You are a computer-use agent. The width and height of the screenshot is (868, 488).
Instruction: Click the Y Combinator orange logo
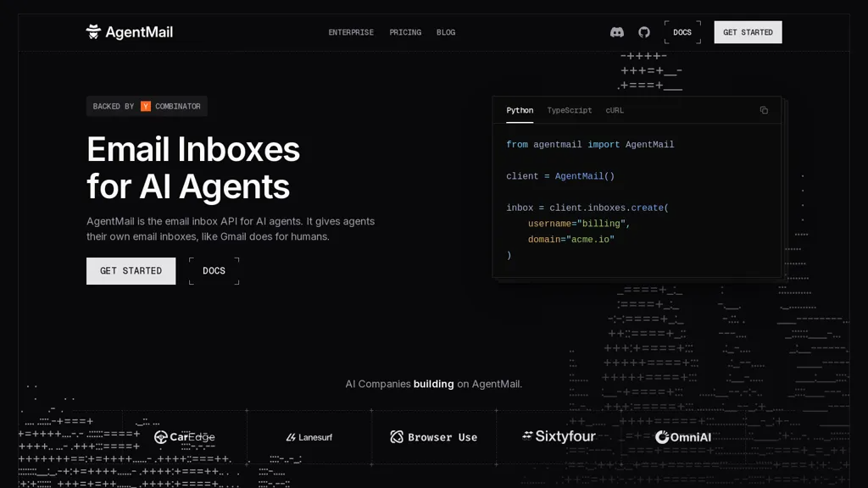146,106
